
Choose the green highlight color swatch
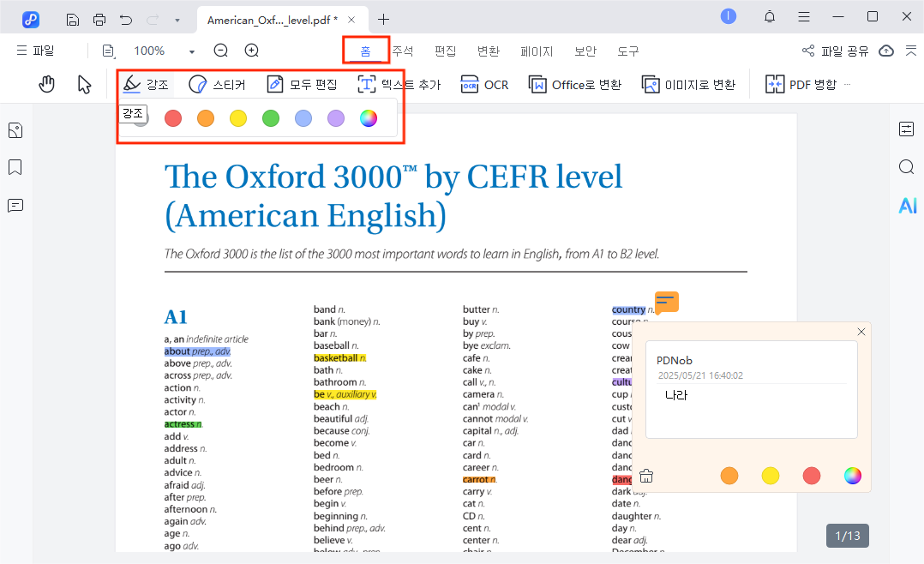271,118
